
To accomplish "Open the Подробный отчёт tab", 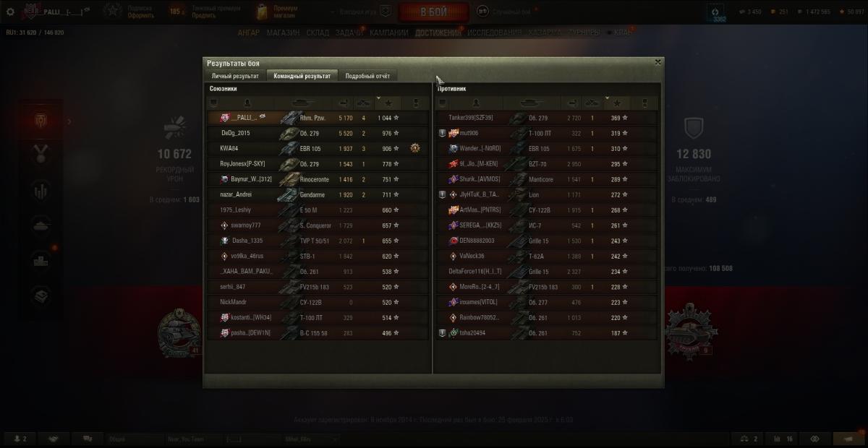I will tap(367, 75).
